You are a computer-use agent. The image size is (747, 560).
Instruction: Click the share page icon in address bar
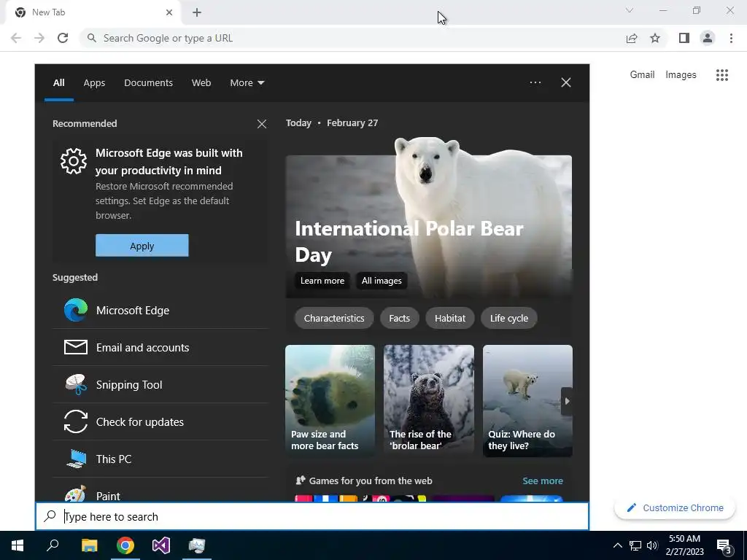point(632,38)
